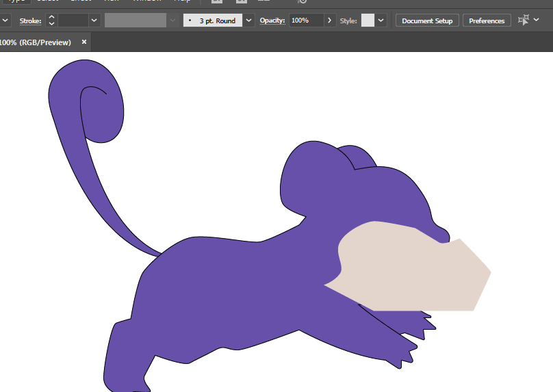This screenshot has width=553, height=392.
Task: Click the variable width profile box
Action: pos(136,21)
